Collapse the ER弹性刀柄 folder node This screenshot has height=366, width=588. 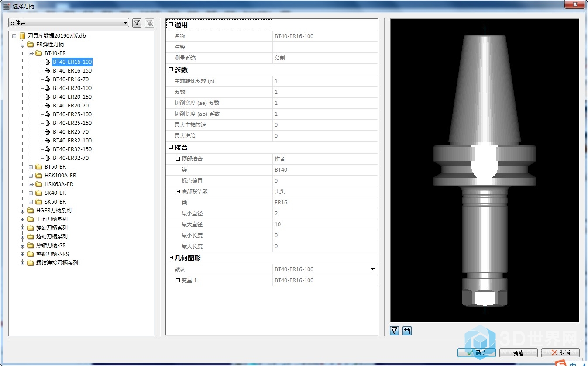click(x=23, y=45)
